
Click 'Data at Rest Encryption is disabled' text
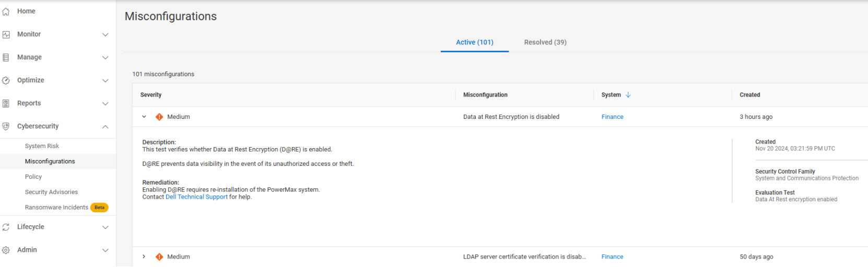(511, 117)
